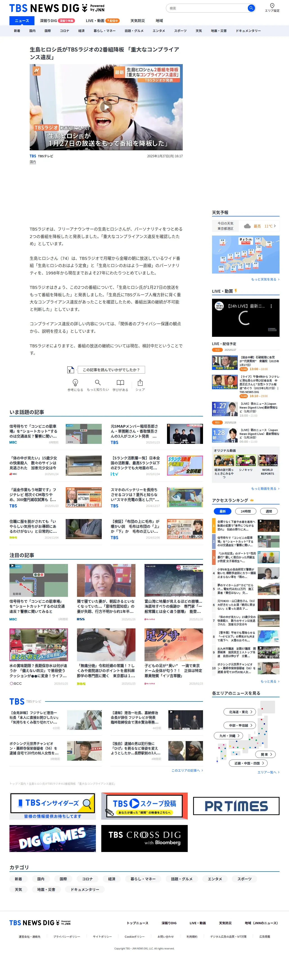Follow the 'もっと動画を見る' link

tap(265, 488)
